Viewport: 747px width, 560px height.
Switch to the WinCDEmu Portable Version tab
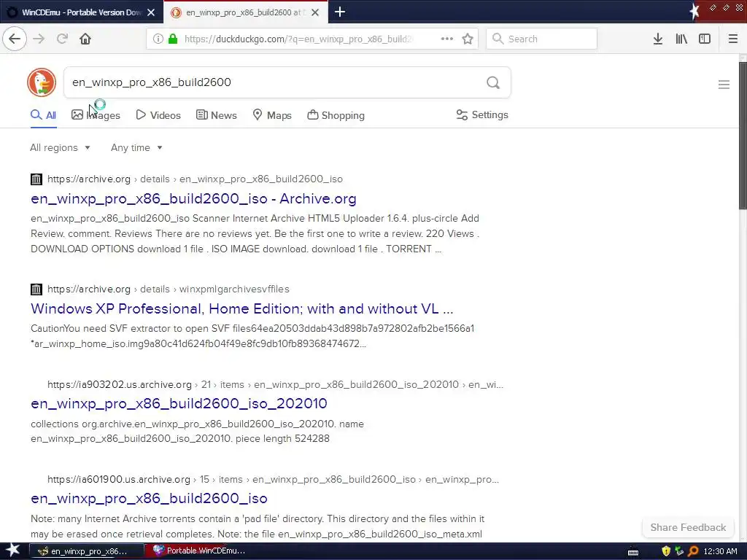tap(82, 12)
